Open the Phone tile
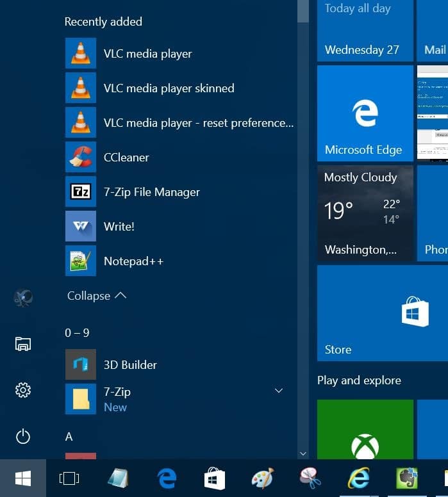This screenshot has height=497, width=448. tap(433, 213)
